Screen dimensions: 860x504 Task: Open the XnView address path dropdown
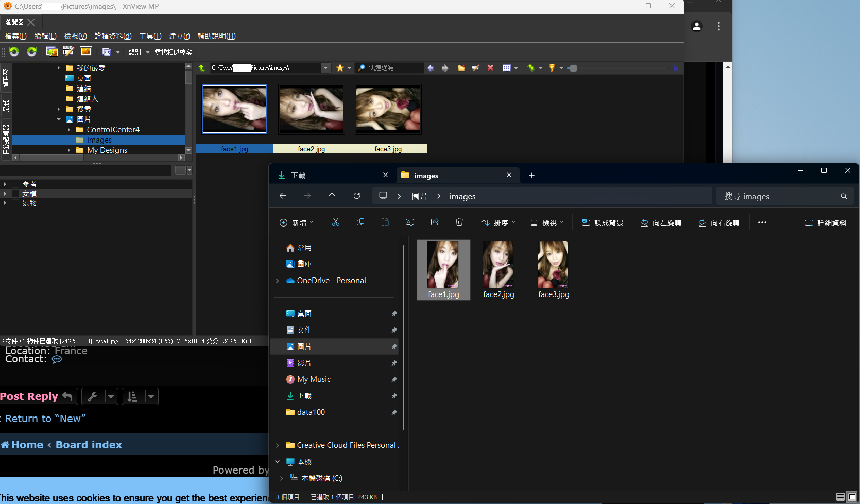[x=325, y=68]
